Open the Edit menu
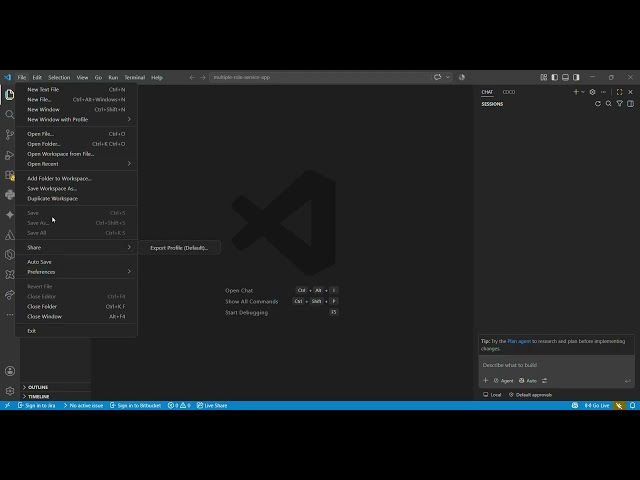Image resolution: width=640 pixels, height=480 pixels. [37, 77]
